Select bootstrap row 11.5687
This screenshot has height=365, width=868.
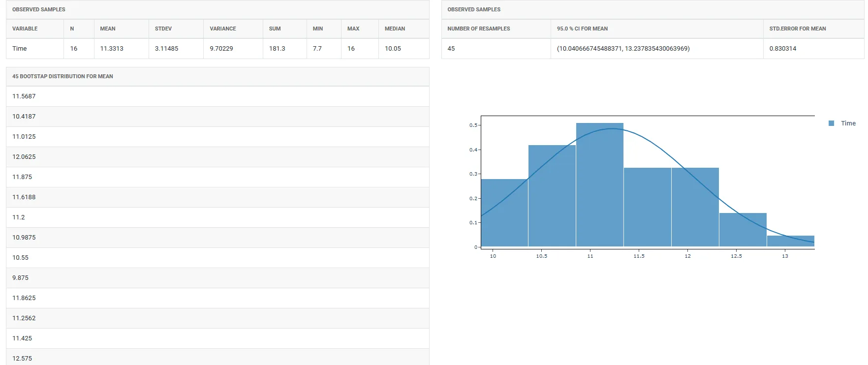[x=217, y=96]
